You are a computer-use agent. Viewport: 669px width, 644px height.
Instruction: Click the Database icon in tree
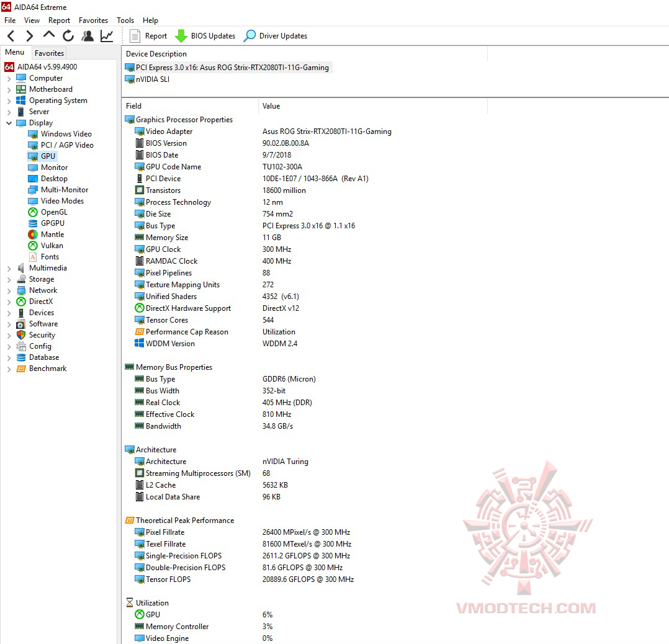[21, 357]
